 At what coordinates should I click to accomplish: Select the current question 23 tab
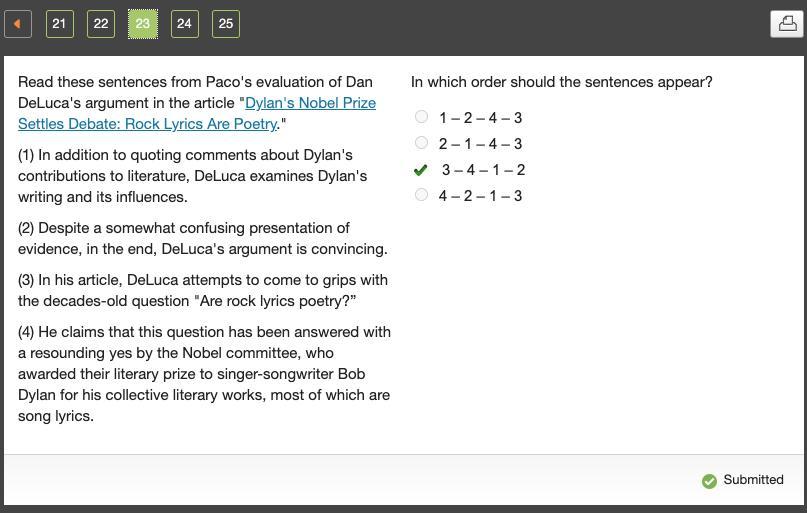pyautogui.click(x=142, y=24)
